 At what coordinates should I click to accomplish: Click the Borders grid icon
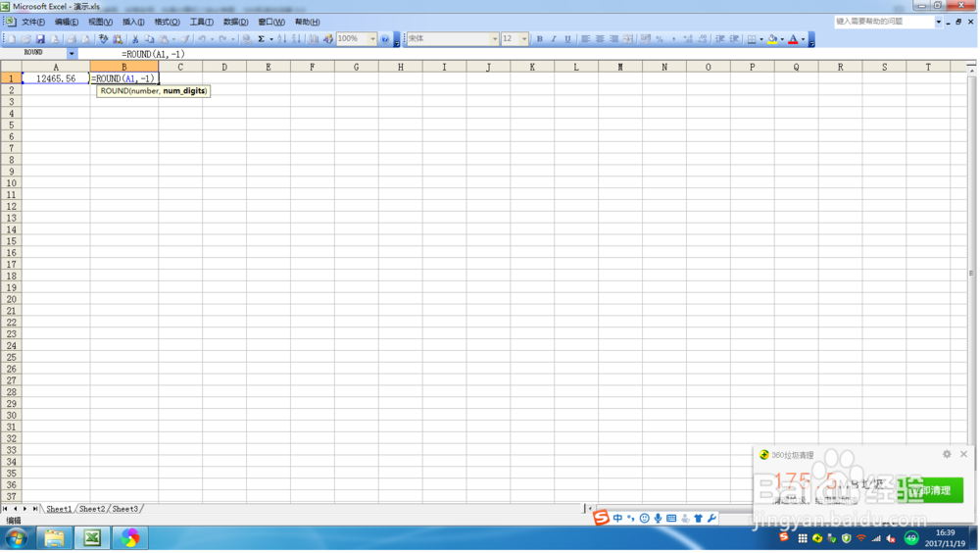(752, 39)
